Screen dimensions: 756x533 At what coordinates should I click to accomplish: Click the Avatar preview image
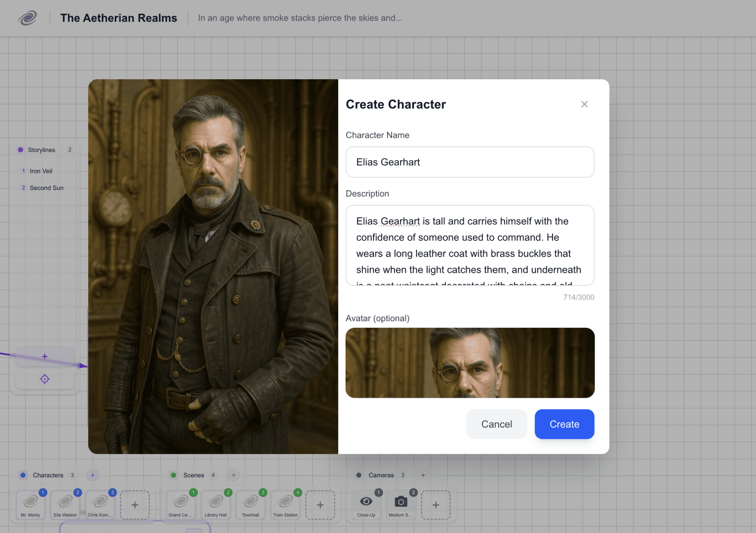[470, 363]
